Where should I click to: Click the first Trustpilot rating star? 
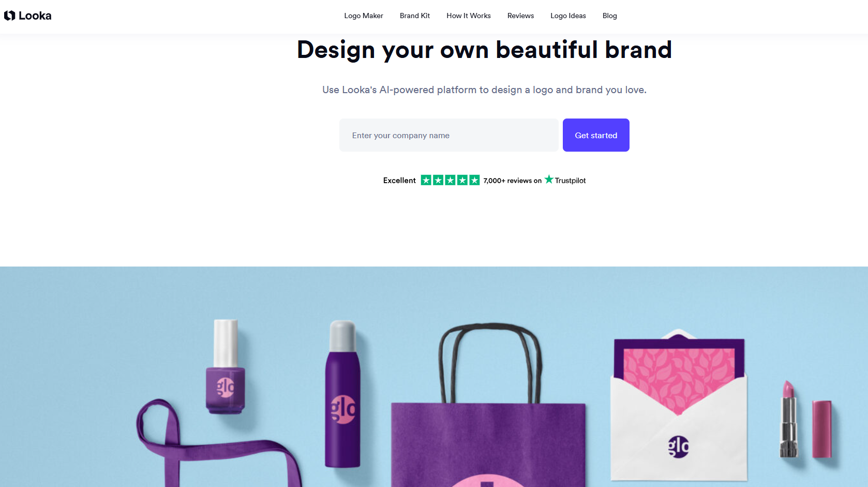coord(426,180)
